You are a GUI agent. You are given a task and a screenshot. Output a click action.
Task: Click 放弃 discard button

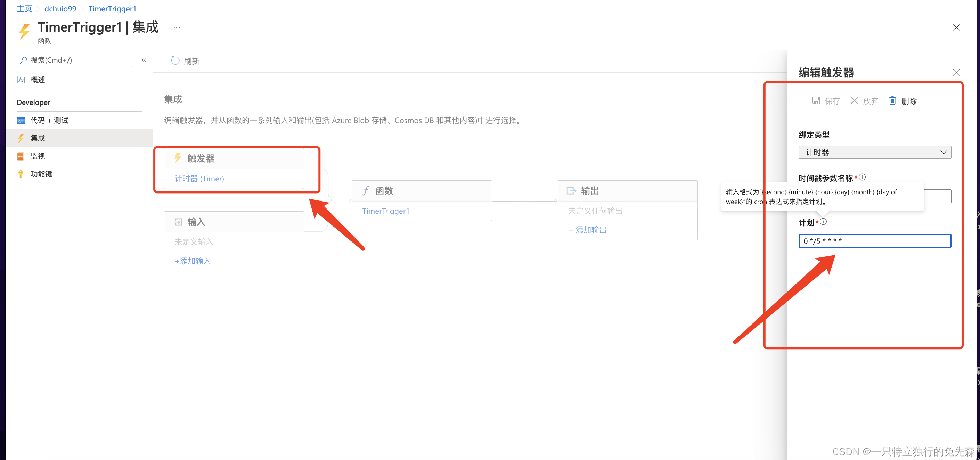(x=864, y=101)
